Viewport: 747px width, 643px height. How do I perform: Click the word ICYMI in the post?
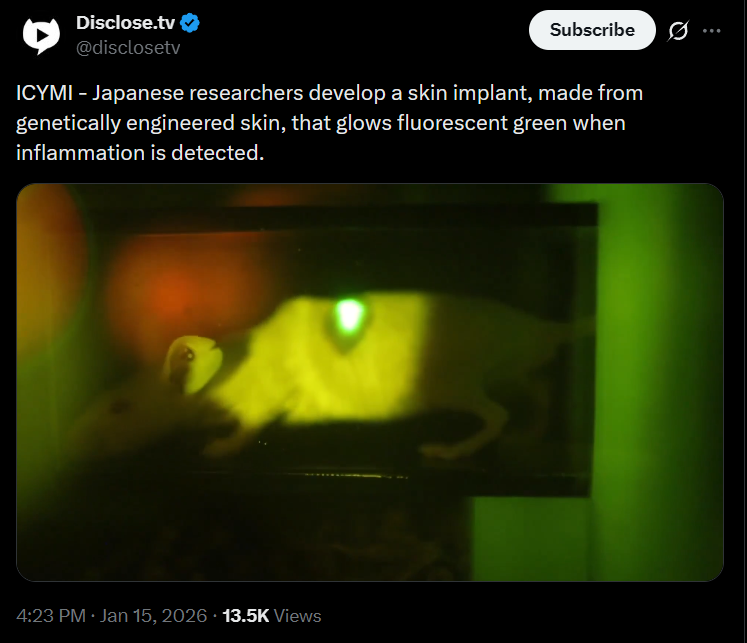(x=44, y=93)
